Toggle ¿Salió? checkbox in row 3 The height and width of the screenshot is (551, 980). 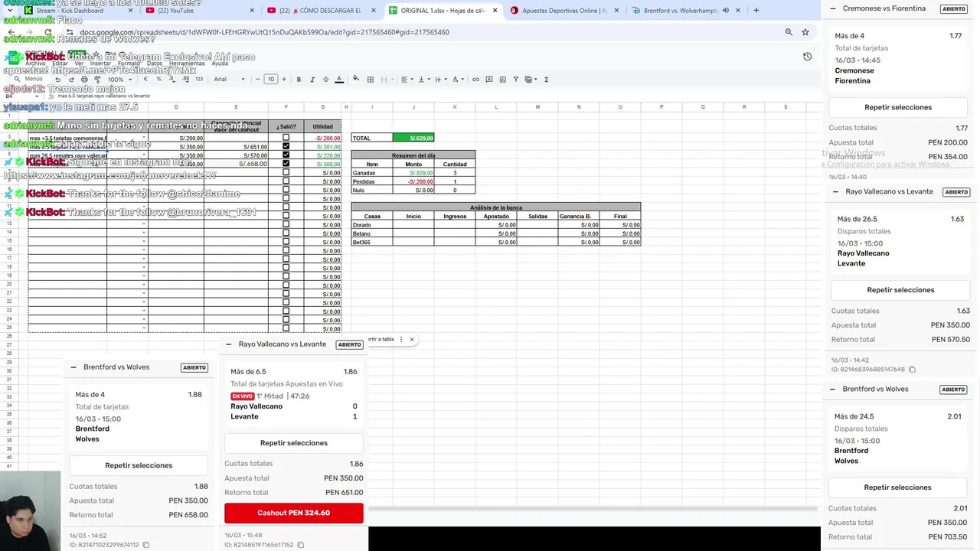click(286, 138)
